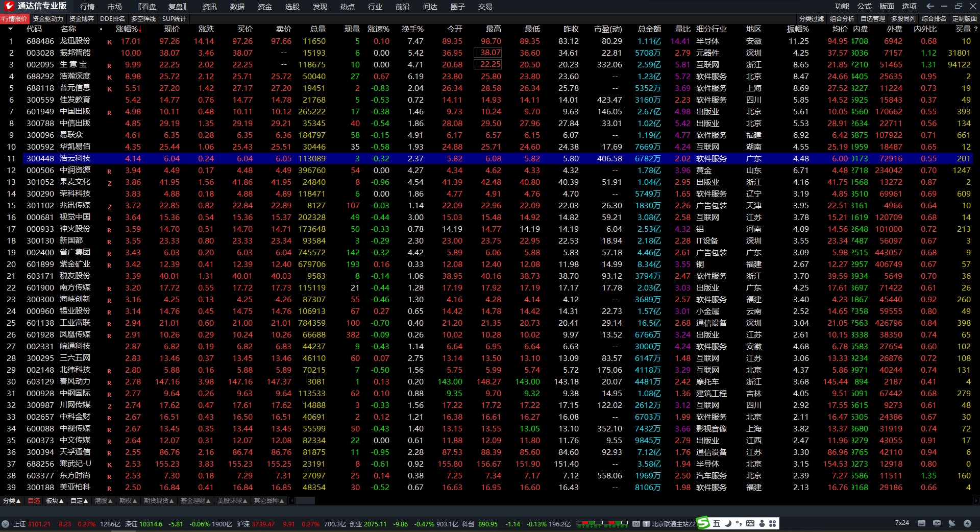Click the 综合排名 button
The height and width of the screenshot is (532, 980).
[934, 19]
